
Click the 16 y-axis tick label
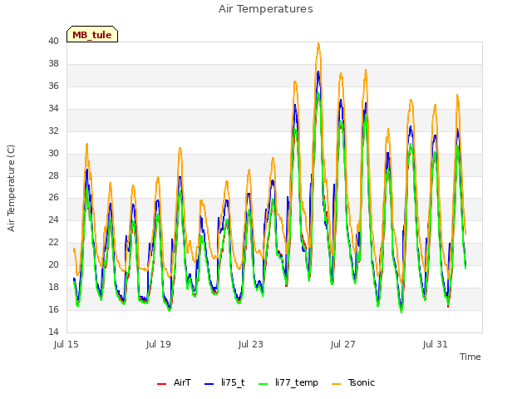(53, 309)
